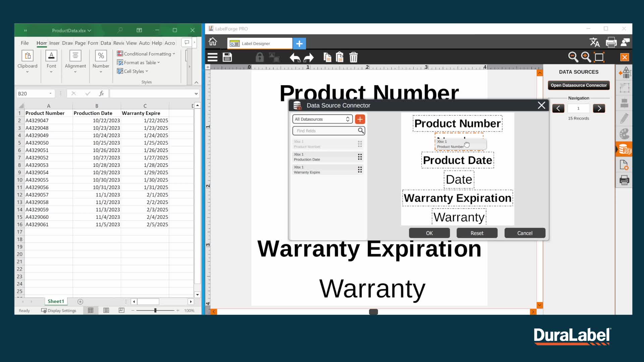Click the Name Box showing B20
644x362 pixels.
[35, 94]
